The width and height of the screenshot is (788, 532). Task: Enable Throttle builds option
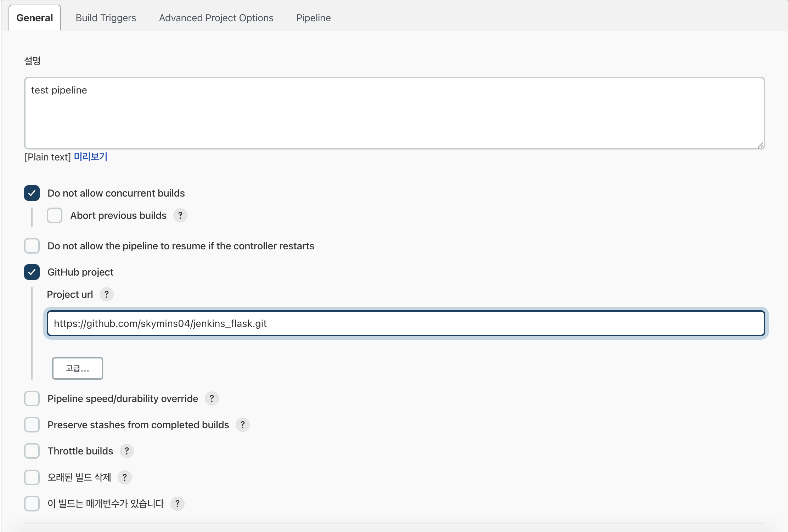32,451
